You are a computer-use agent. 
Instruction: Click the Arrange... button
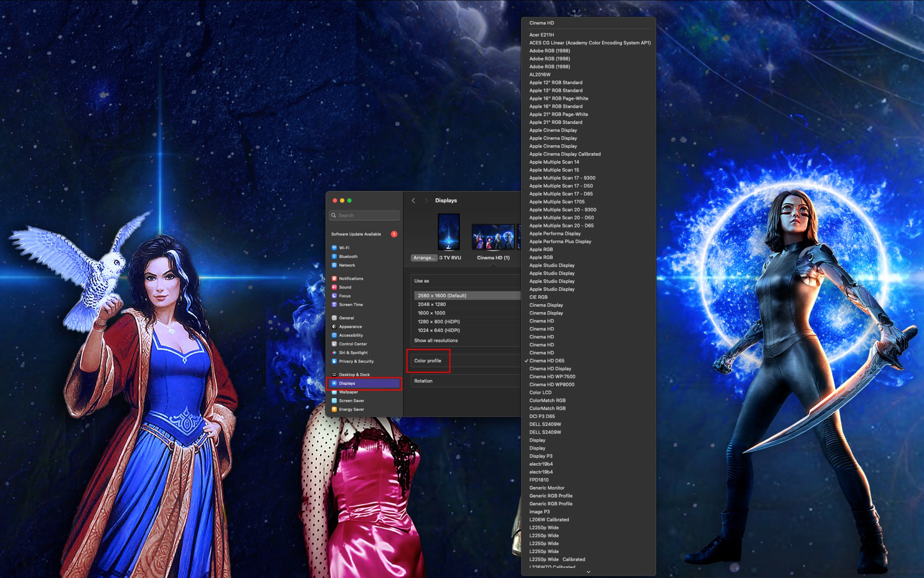[424, 258]
